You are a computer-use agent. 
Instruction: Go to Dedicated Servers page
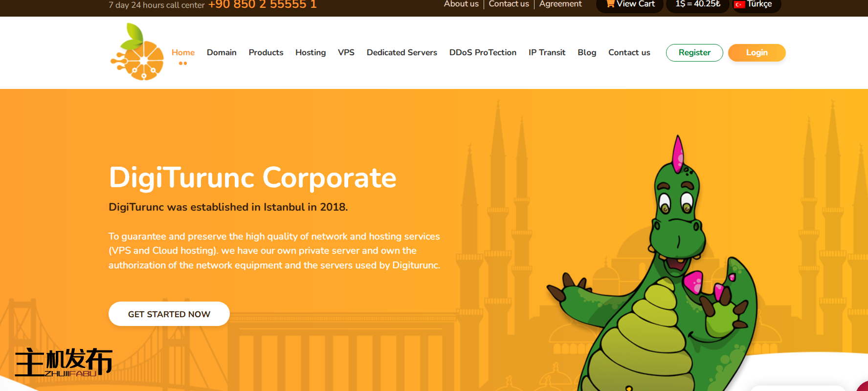(x=402, y=52)
